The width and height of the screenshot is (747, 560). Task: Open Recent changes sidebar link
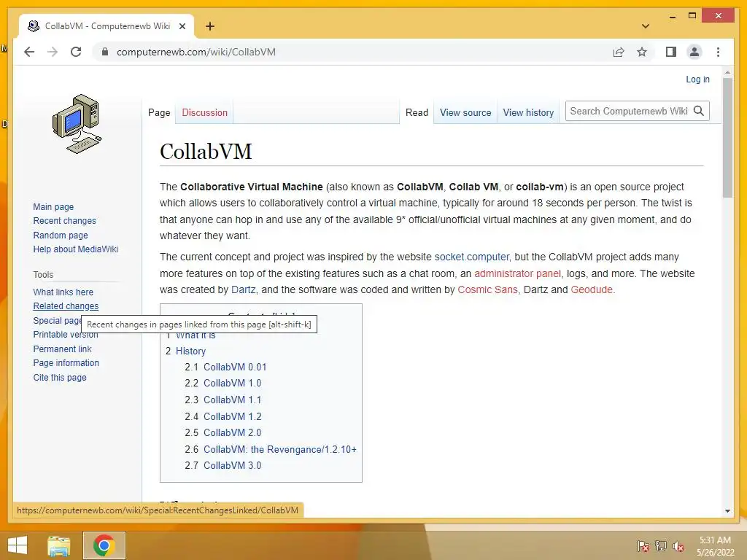pyautogui.click(x=64, y=220)
